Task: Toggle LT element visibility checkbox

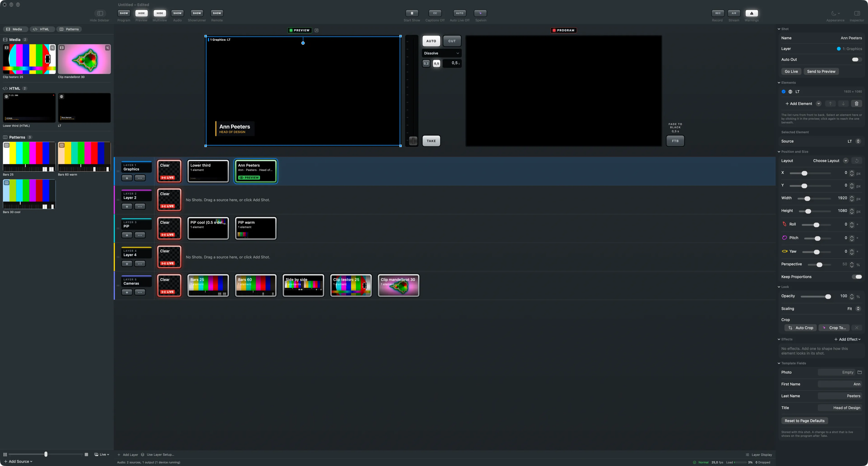Action: coord(783,92)
